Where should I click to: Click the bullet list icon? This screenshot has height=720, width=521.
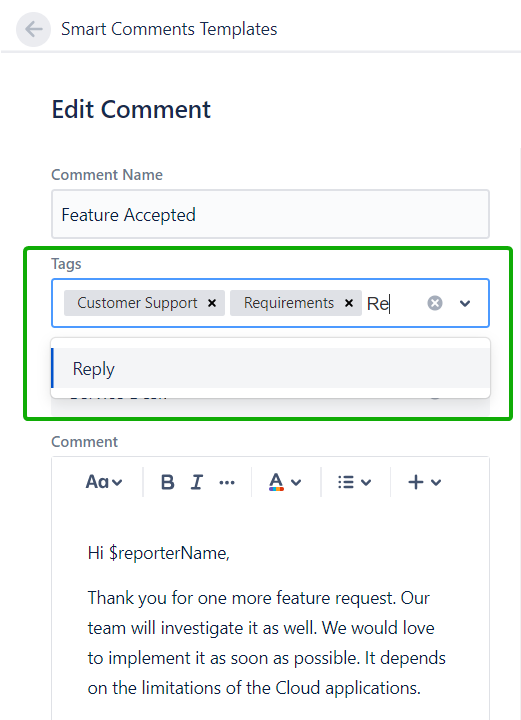click(x=346, y=482)
